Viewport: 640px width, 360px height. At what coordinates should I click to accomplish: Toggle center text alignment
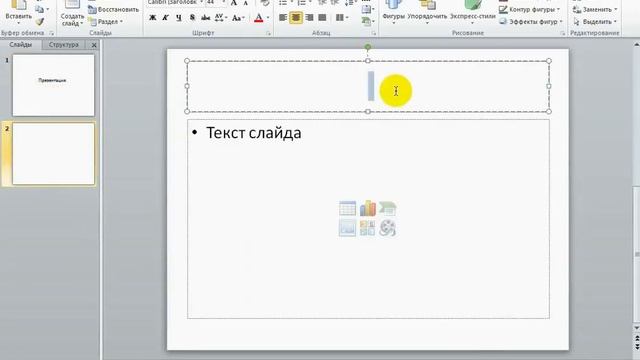tap(296, 18)
